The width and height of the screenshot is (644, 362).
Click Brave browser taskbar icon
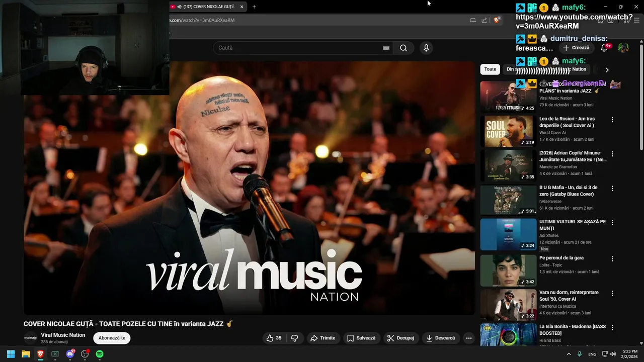[x=41, y=354]
